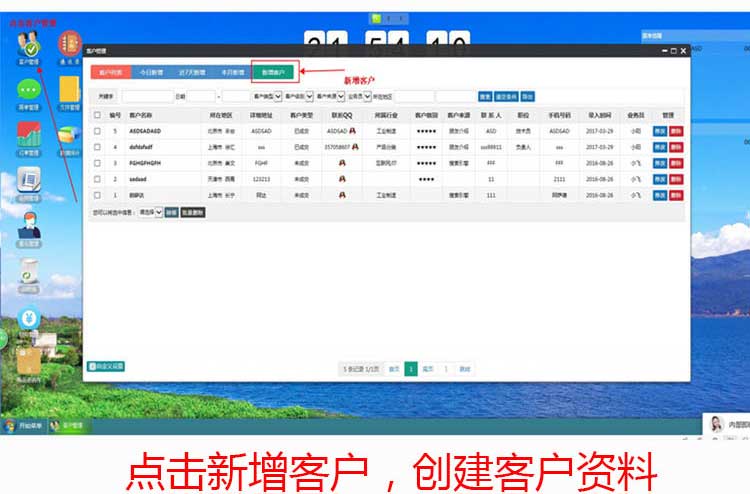Viewport: 750px width, 494px height.
Task: Click the red delete button for ASDSADASD
Action: tap(676, 131)
